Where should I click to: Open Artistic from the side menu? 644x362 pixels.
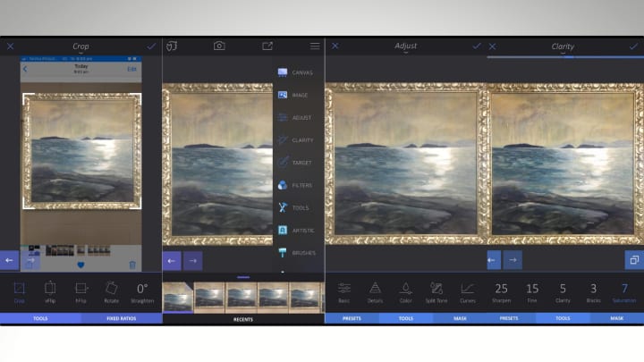pos(296,231)
